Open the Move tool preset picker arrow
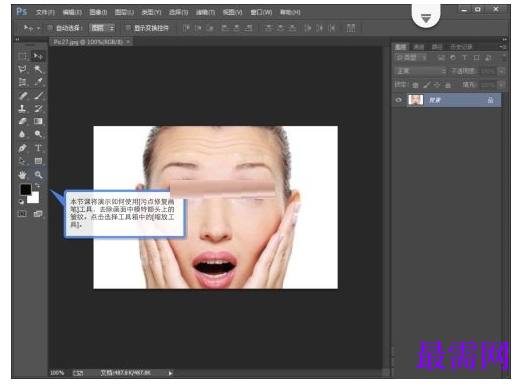This screenshot has height=387, width=528. (39, 28)
